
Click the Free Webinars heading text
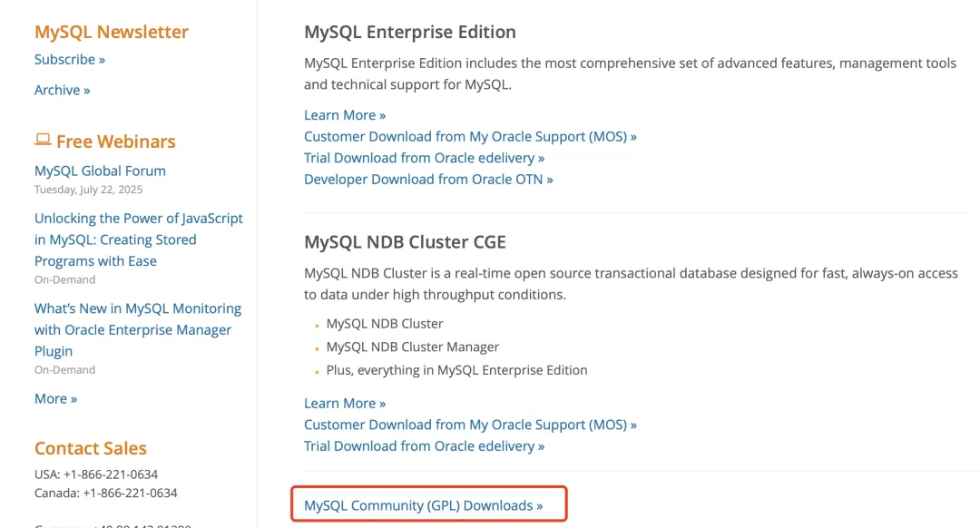[115, 142]
